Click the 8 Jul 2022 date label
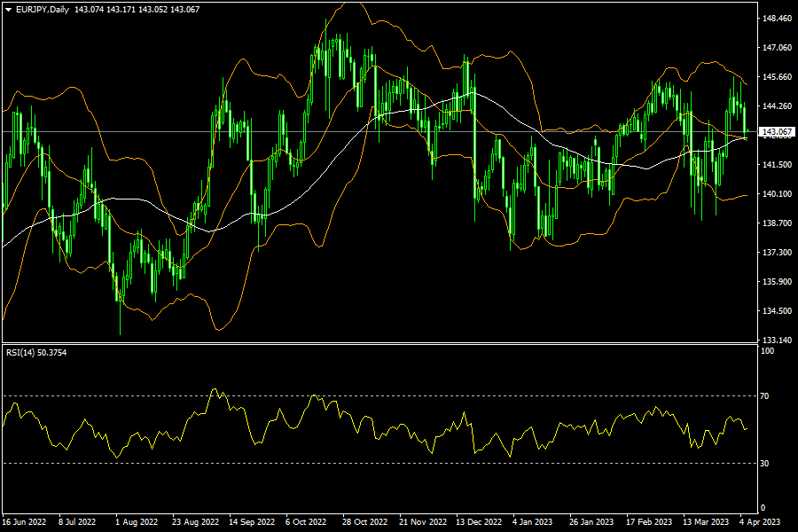This screenshot has width=798, height=532. pos(77,522)
